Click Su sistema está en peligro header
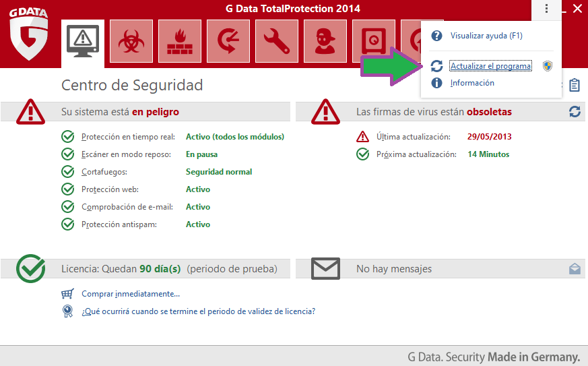 [120, 112]
